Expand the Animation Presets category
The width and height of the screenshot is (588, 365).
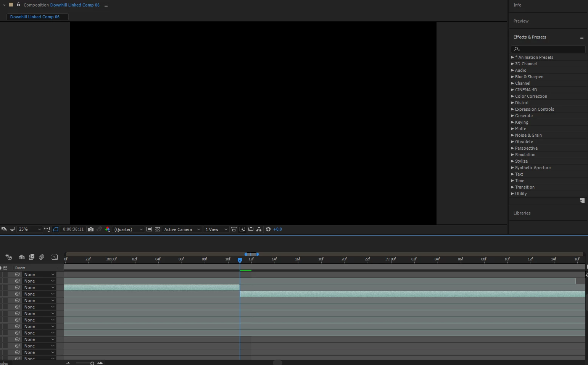[512, 57]
